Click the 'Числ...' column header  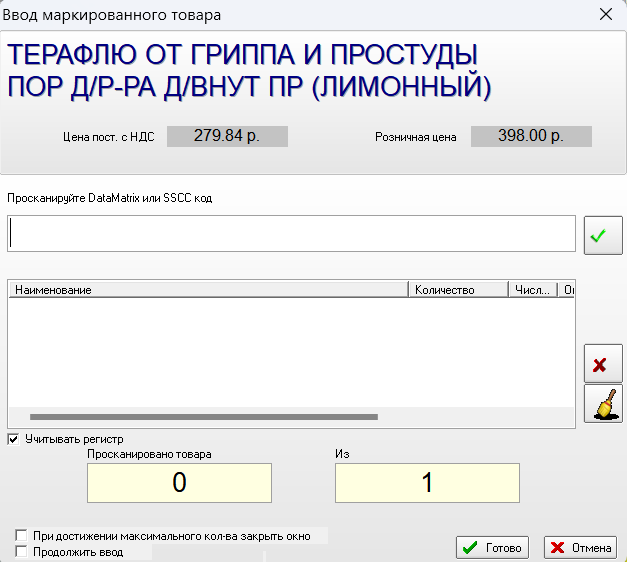coord(533,290)
